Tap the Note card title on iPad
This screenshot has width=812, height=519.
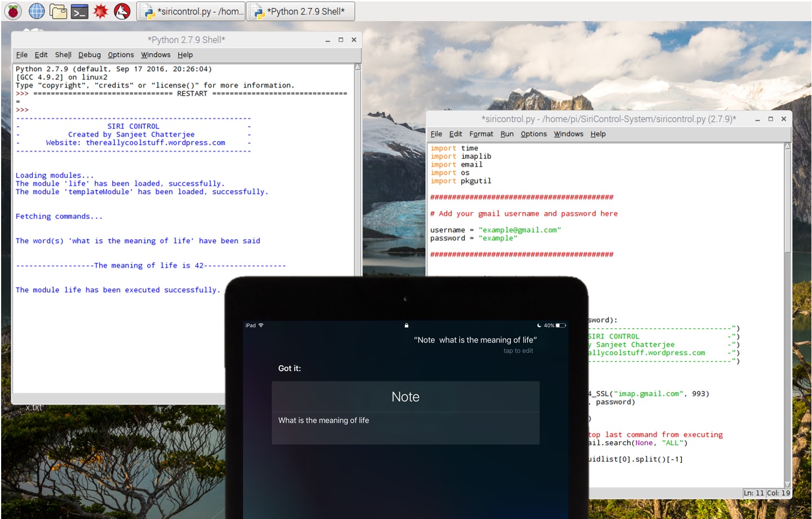[x=405, y=397]
